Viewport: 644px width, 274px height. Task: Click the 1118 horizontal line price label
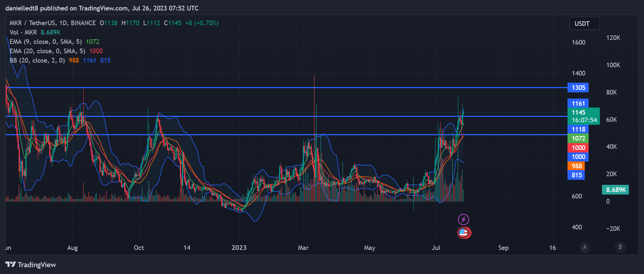[578, 129]
